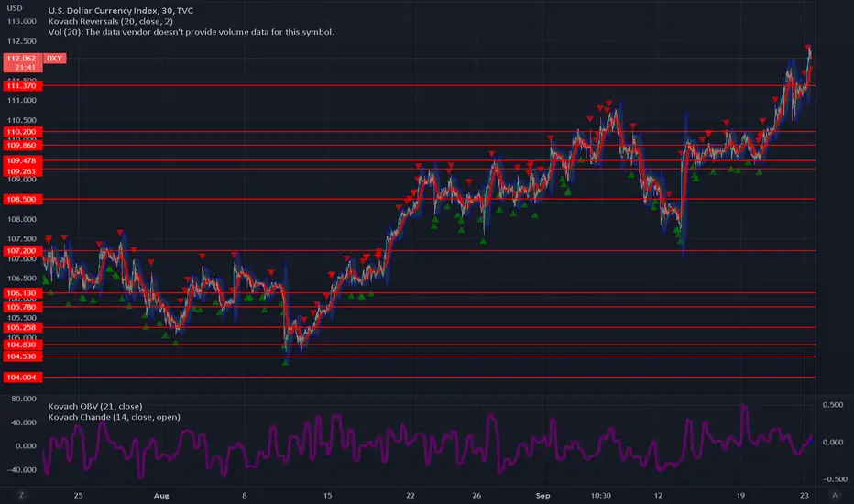Click the -40.000 oscillator axis value
The image size is (854, 504).
click(x=23, y=470)
